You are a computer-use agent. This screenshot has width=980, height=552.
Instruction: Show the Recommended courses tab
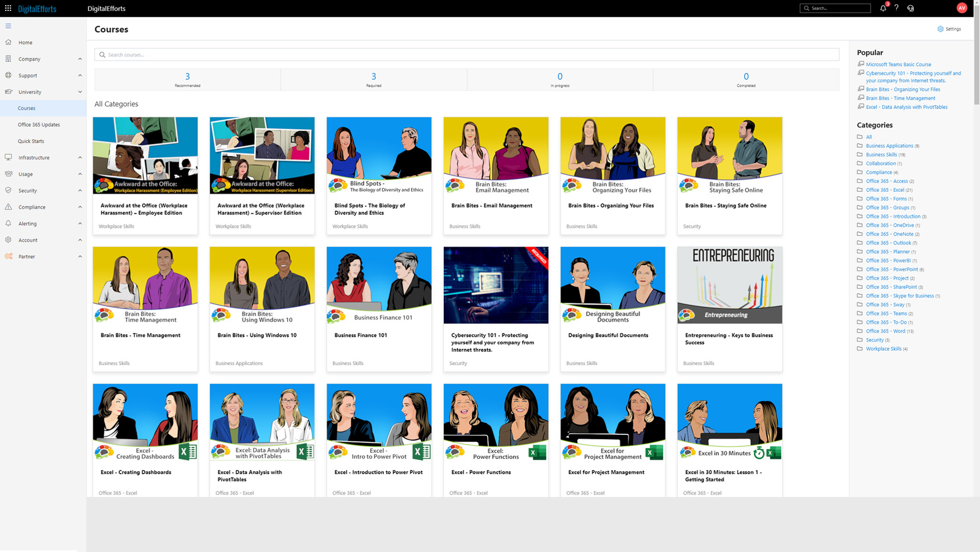[187, 79]
